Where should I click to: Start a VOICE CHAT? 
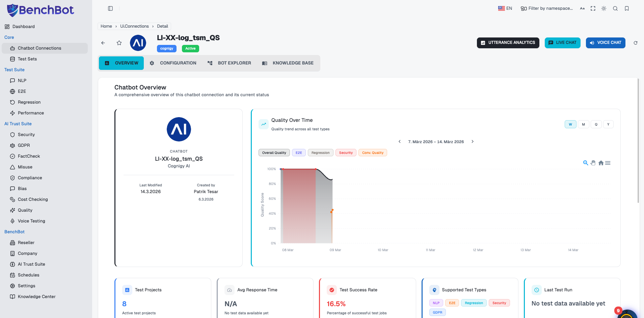tap(606, 43)
